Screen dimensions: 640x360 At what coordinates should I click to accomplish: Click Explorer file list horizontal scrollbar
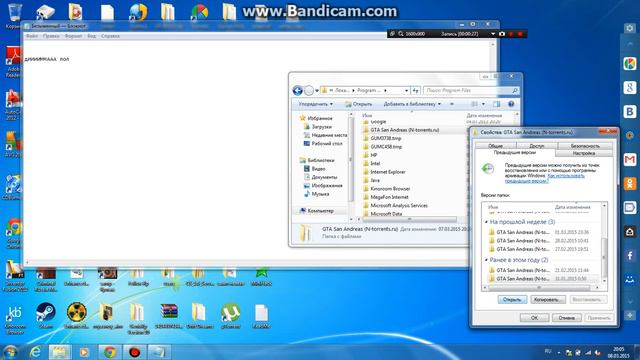tap(409, 219)
